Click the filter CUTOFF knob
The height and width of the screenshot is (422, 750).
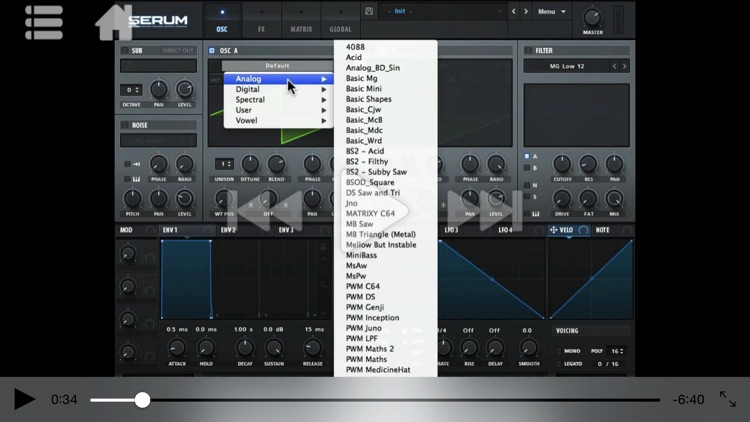click(x=562, y=164)
